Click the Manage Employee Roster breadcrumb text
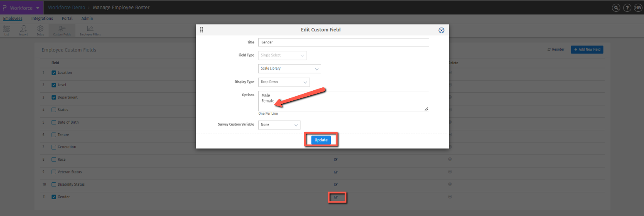The width and height of the screenshot is (644, 216). click(121, 8)
